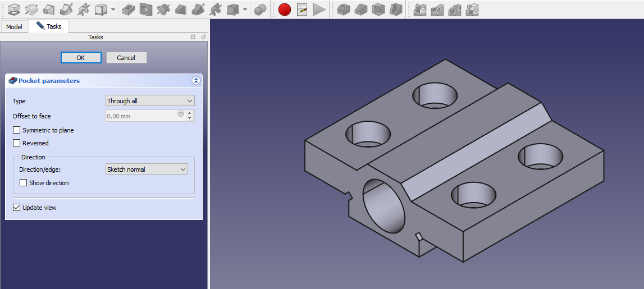Select the Tasks tab

pyautogui.click(x=49, y=26)
